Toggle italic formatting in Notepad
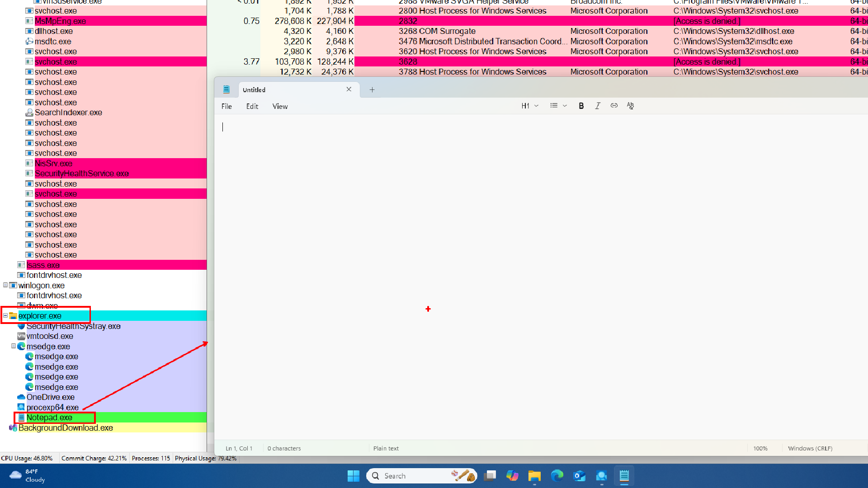 pyautogui.click(x=598, y=106)
